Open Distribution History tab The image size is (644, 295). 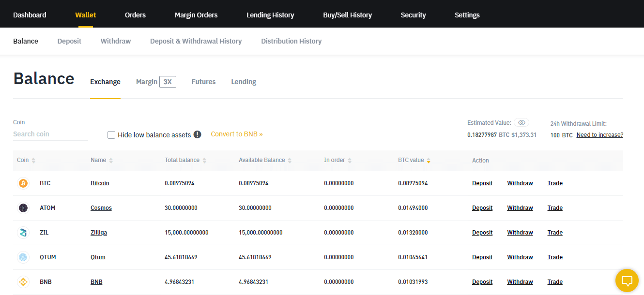coord(291,41)
